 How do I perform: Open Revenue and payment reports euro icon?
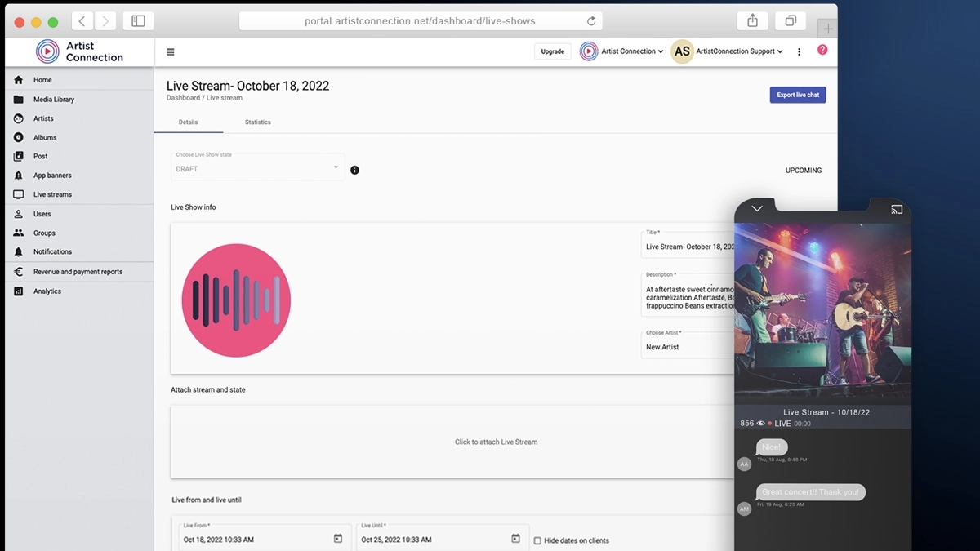point(18,272)
